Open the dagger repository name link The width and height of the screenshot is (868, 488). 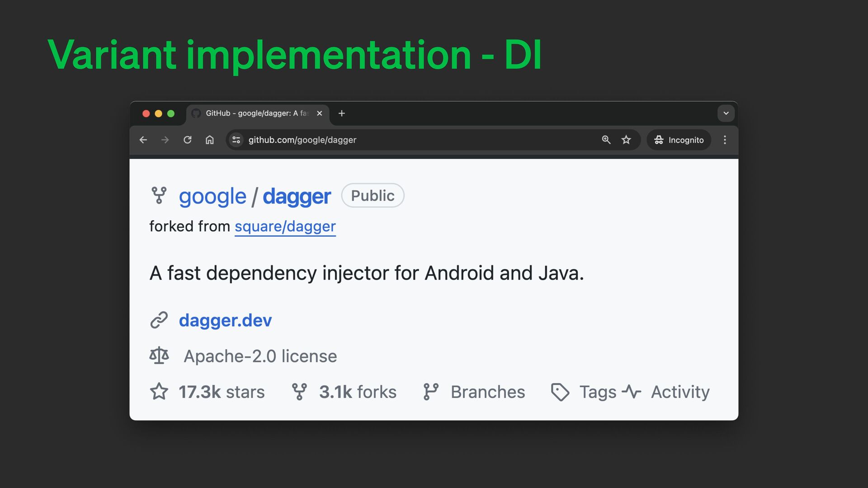coord(297,197)
